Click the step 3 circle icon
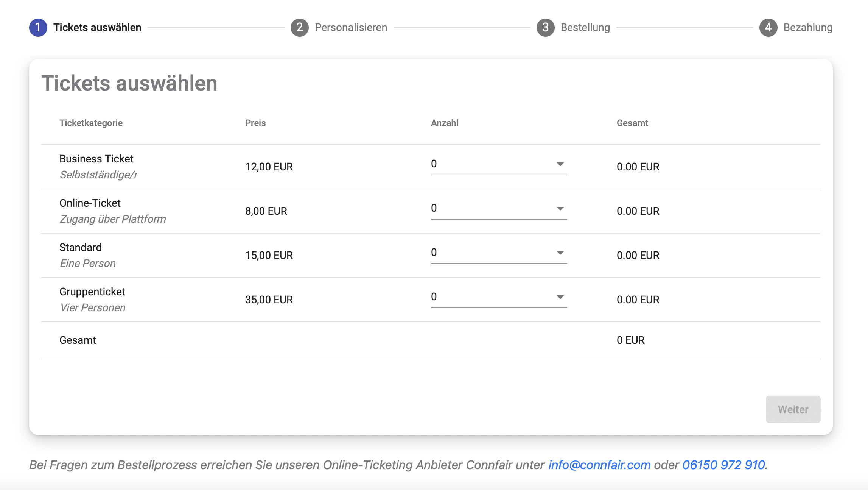Viewport: 868px width, 490px height. pyautogui.click(x=545, y=28)
